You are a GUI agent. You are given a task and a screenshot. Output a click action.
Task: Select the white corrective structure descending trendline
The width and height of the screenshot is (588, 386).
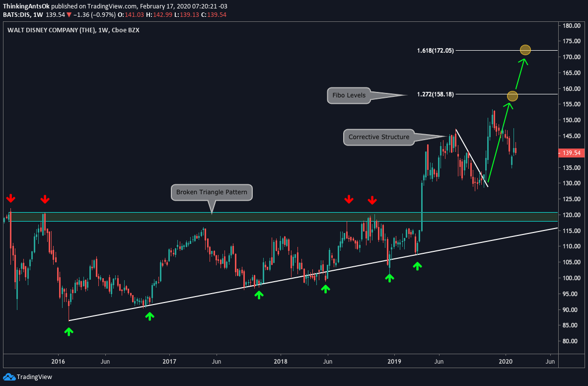[472, 157]
